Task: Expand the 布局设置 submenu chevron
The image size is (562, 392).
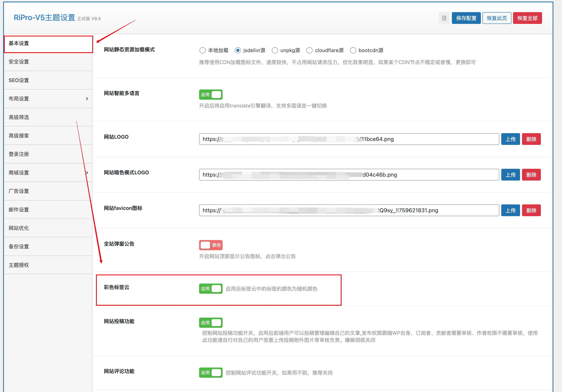Action: 87,98
